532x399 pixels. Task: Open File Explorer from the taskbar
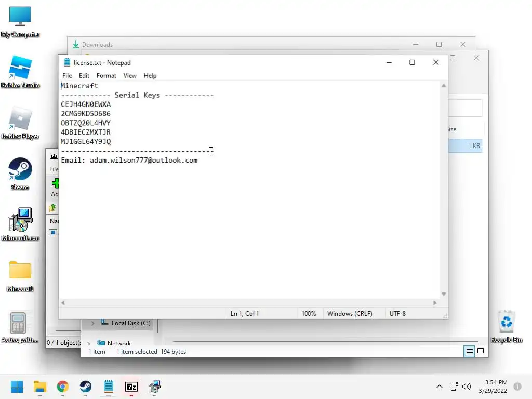pyautogui.click(x=39, y=387)
